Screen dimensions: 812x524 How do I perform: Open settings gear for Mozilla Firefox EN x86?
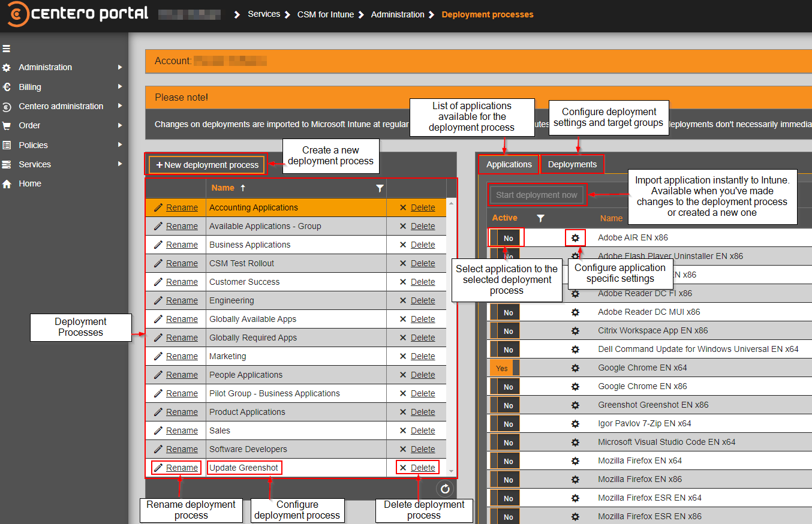click(575, 480)
